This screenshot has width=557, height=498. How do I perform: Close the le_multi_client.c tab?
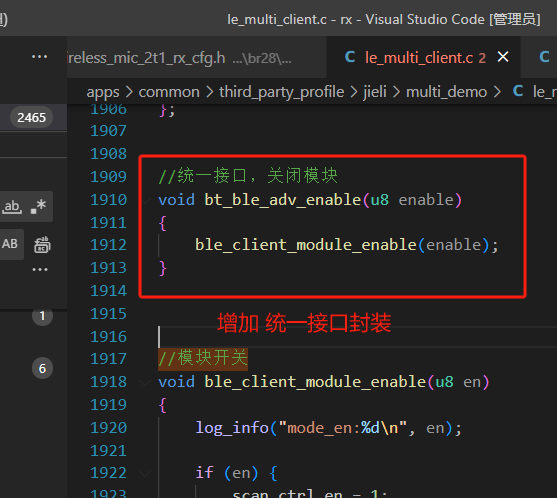pos(503,57)
